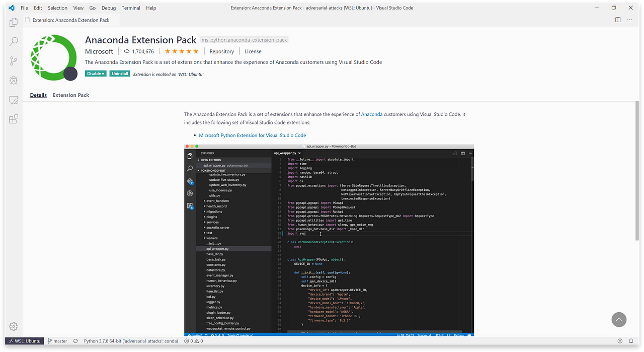Viewport: 644px width, 352px height.
Task: Click the VS Code logo in title bar
Action: click(x=11, y=8)
